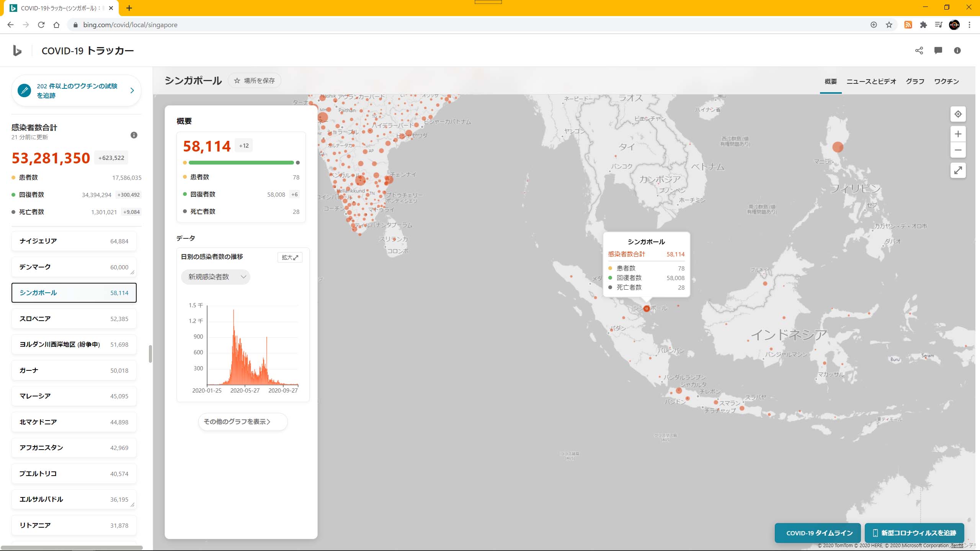Click the site information lock icon
The image size is (980, 551).
coord(75,25)
